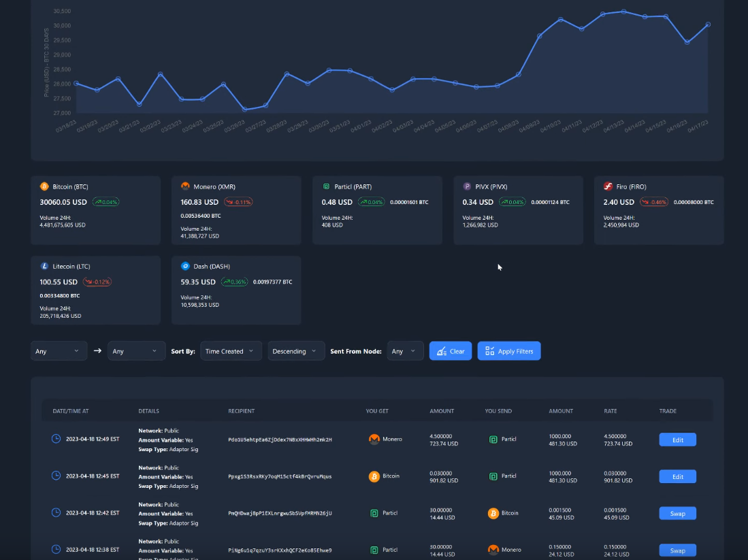Click the PIVX logo in the PIVX card

point(467,186)
